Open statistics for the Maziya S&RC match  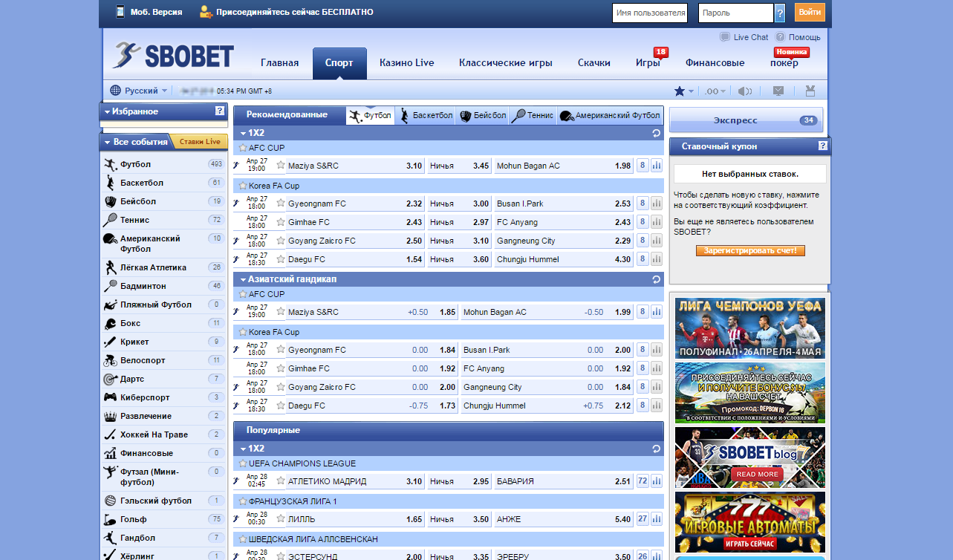(x=655, y=165)
